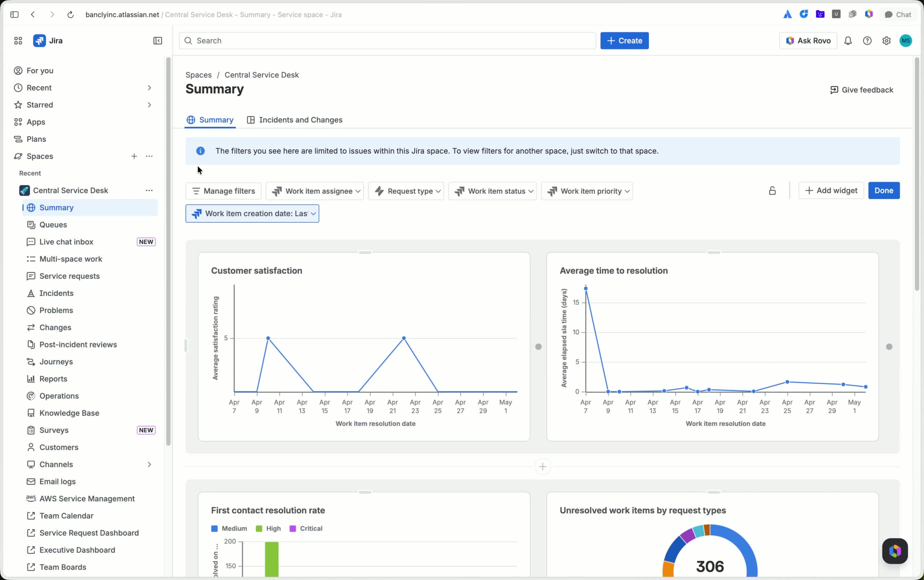Click the Spaces breadcrumb link
Viewport: 924px width, 580px height.
click(199, 75)
